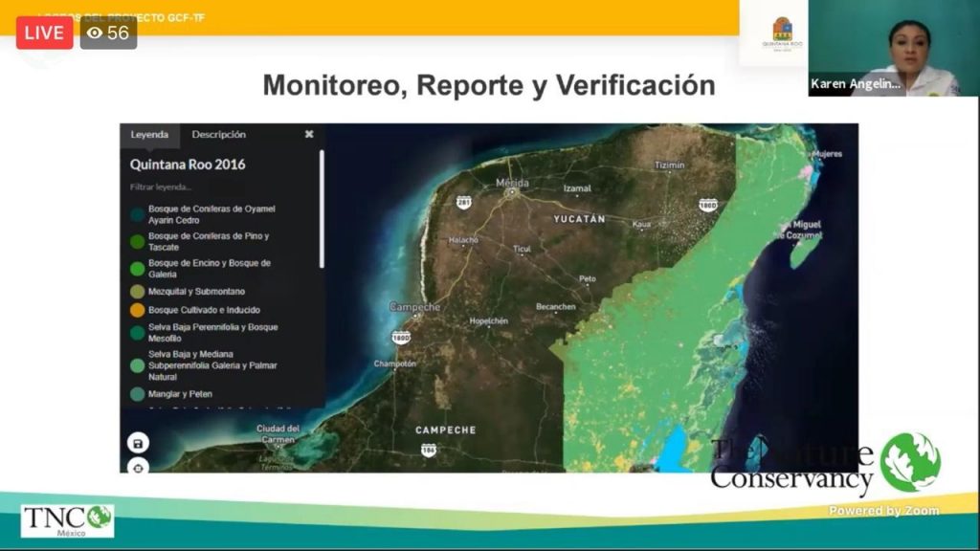Click the legend panel scrollbar

[x=322, y=210]
